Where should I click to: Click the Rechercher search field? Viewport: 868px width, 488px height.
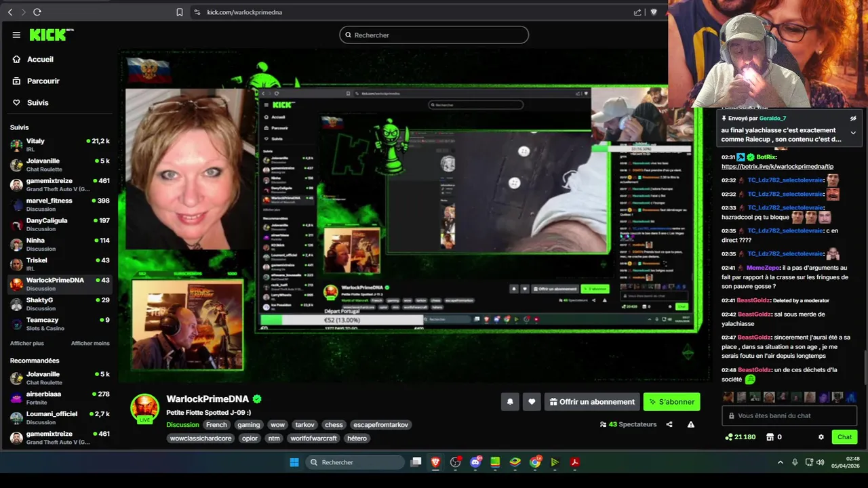[434, 35]
